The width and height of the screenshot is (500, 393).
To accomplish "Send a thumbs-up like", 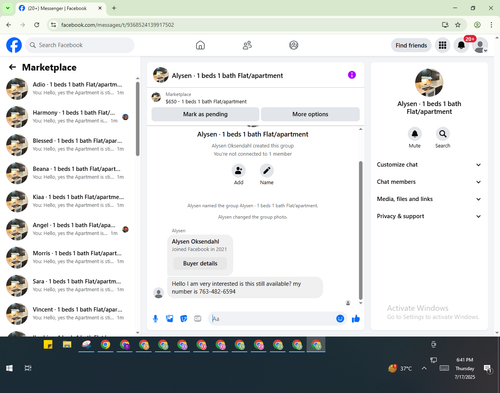I will pyautogui.click(x=356, y=319).
